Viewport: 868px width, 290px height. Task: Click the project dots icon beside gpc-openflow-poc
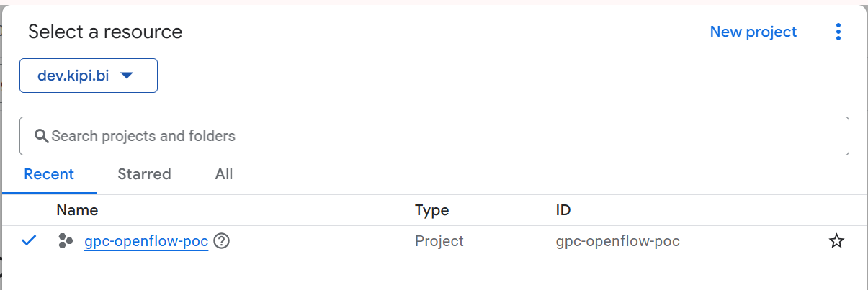pyautogui.click(x=66, y=242)
